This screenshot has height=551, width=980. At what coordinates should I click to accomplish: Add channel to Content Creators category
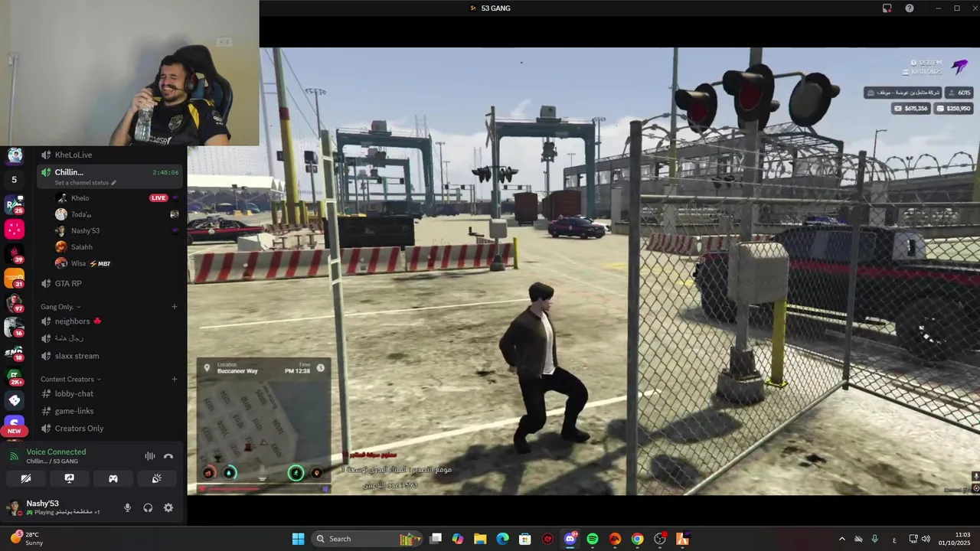[x=175, y=379]
